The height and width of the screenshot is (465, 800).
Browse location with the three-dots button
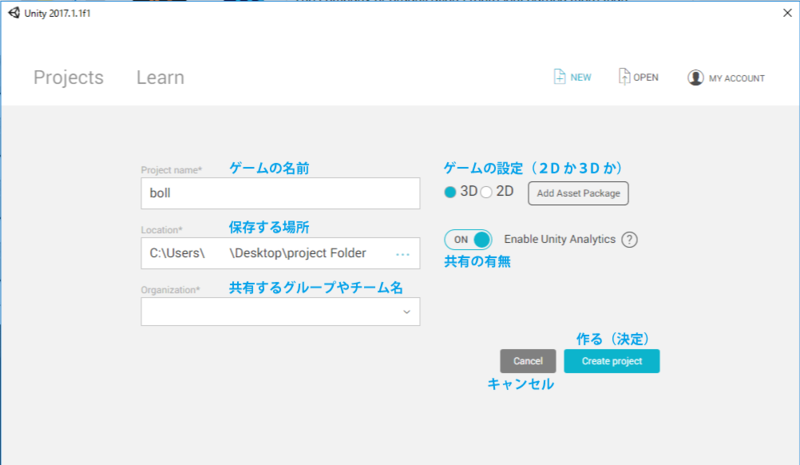(403, 254)
